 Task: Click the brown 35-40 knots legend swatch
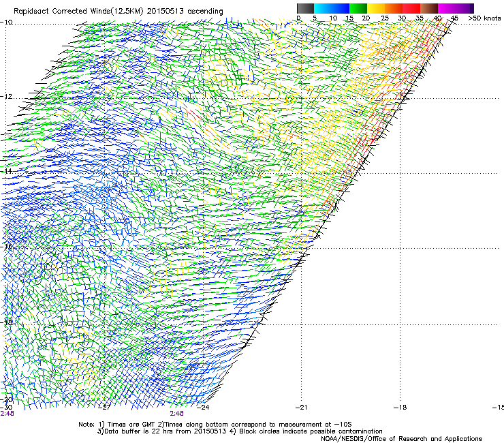(429, 8)
